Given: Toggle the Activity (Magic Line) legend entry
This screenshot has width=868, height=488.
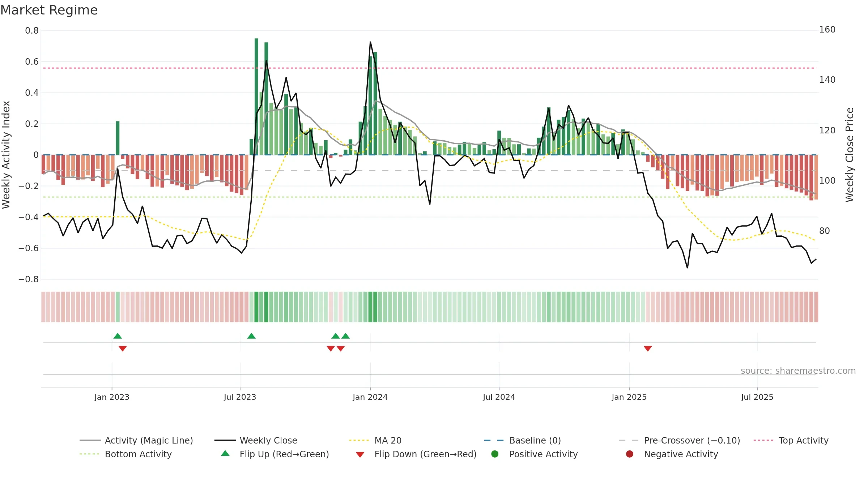Looking at the screenshot, I should (x=136, y=440).
